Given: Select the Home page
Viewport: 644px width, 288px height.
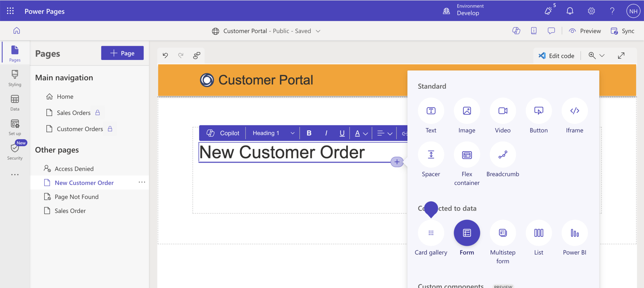Looking at the screenshot, I should pos(59,96).
